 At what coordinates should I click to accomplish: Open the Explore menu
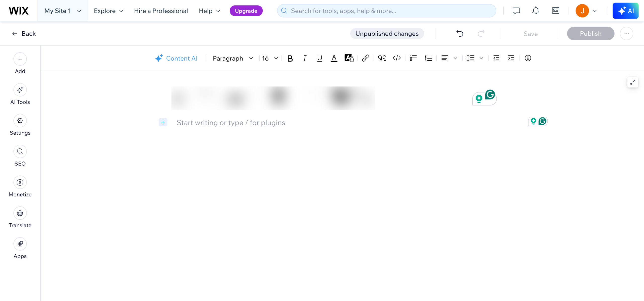(x=108, y=11)
